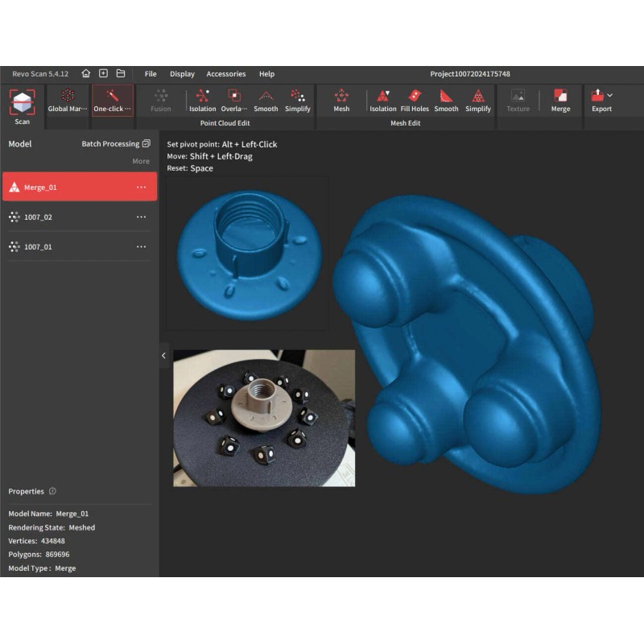Go to the Home icon

pos(86,73)
